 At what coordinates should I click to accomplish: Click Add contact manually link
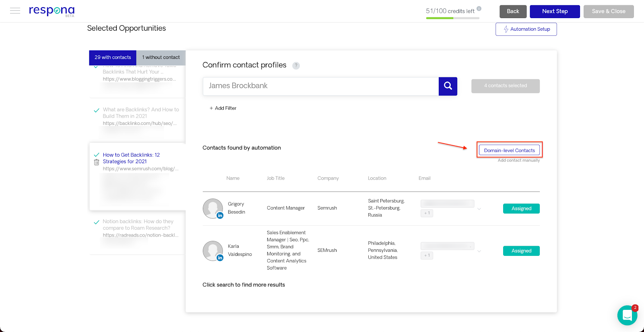click(518, 160)
